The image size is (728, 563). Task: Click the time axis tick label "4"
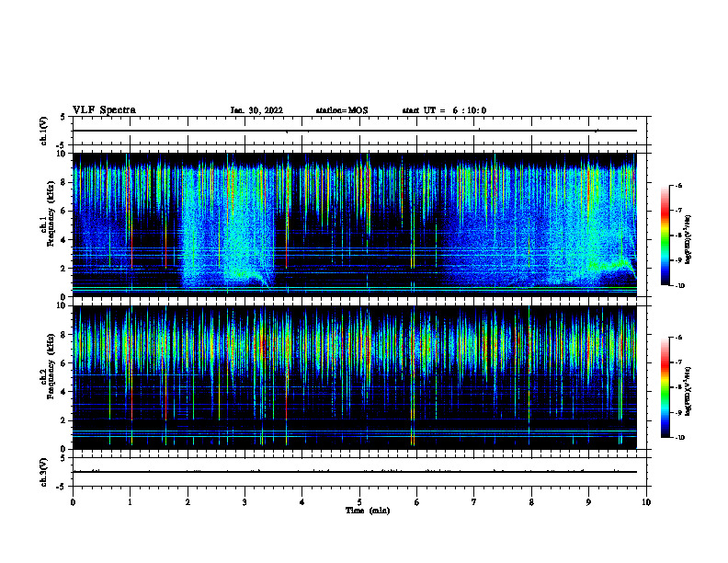(302, 502)
